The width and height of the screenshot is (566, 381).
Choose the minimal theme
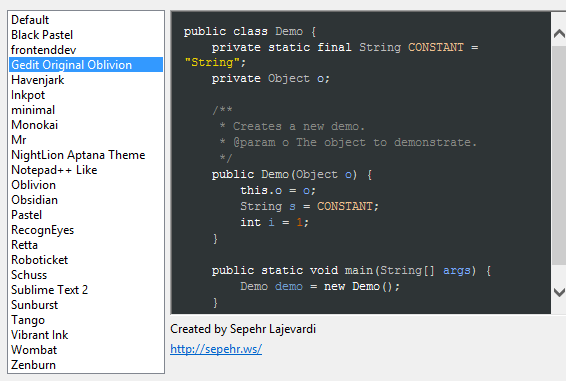(x=86, y=110)
